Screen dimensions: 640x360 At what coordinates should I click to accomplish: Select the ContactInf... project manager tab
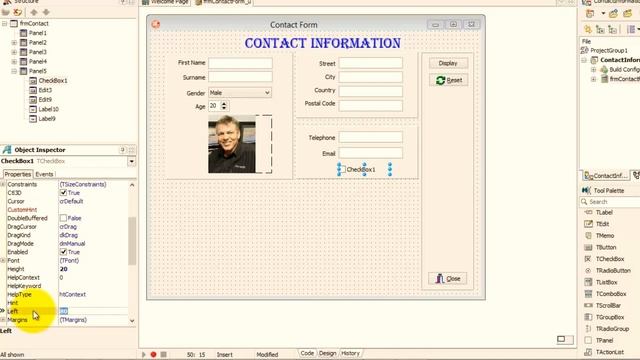pos(606,176)
